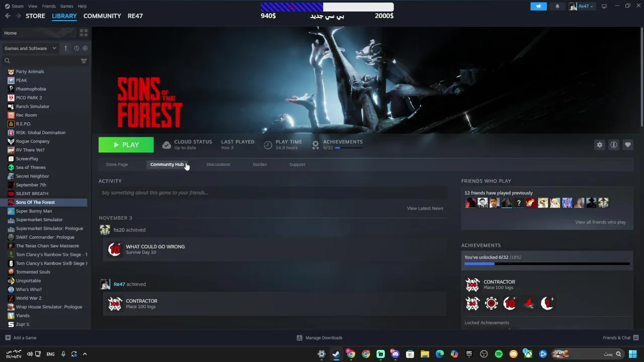The height and width of the screenshot is (362, 644).
Task: Expand the Games and Software dropdown
Action: pos(30,48)
